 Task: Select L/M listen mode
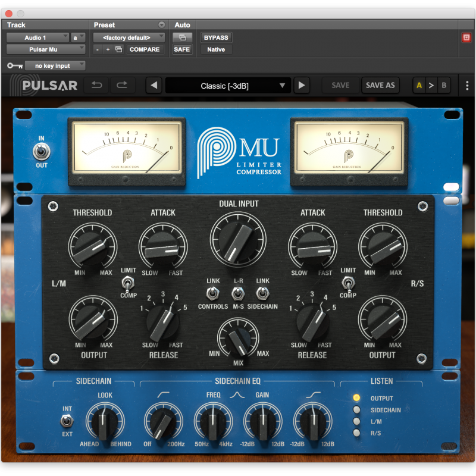coord(356,421)
